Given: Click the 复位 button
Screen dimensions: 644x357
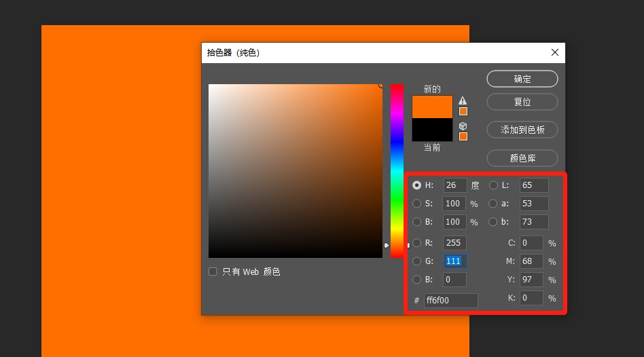Looking at the screenshot, I should pos(522,102).
